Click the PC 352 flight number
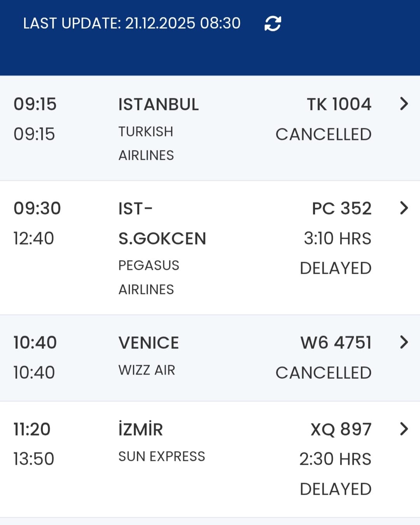The width and height of the screenshot is (420, 525). [x=342, y=208]
